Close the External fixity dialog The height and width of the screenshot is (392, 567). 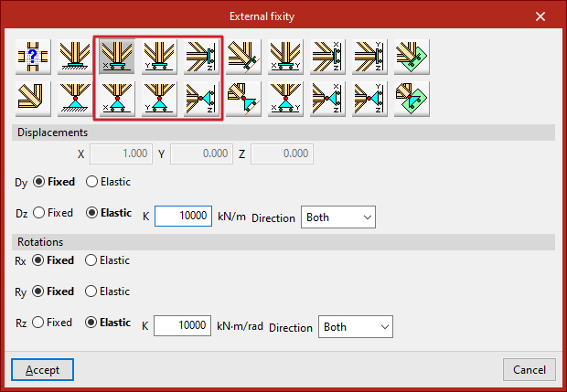point(540,16)
